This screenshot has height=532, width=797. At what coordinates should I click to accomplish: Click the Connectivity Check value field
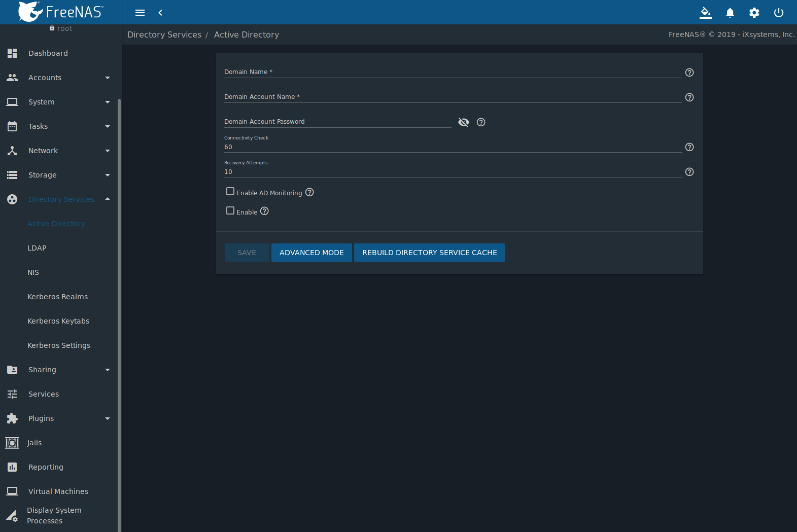453,147
